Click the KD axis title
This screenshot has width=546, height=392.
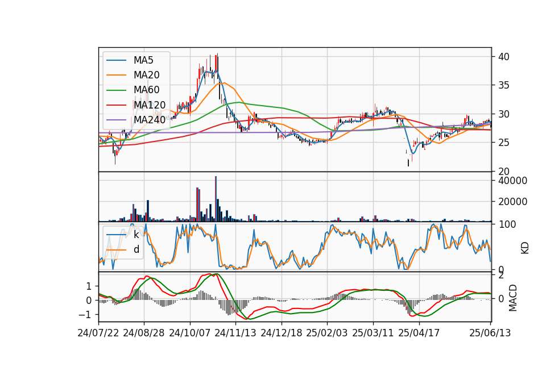[525, 248]
